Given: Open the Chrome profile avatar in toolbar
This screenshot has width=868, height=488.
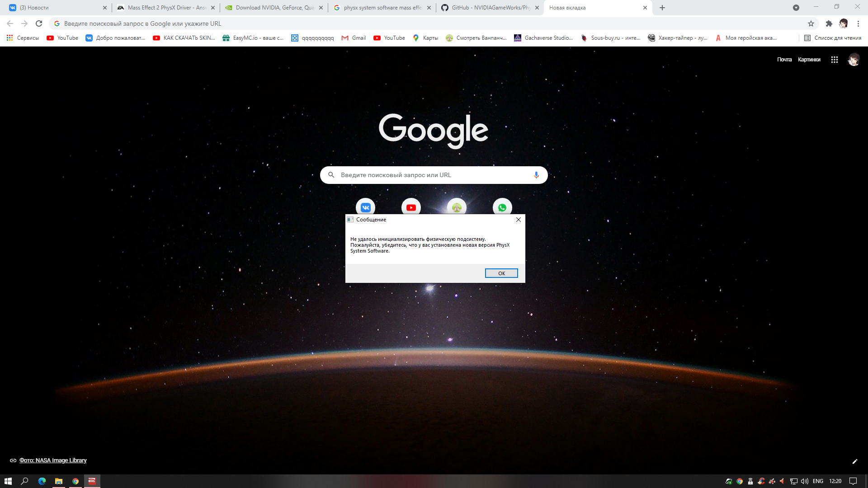Looking at the screenshot, I should click(844, 23).
